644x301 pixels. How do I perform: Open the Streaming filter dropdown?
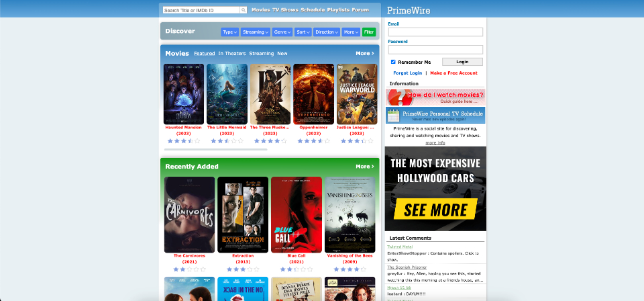(256, 32)
